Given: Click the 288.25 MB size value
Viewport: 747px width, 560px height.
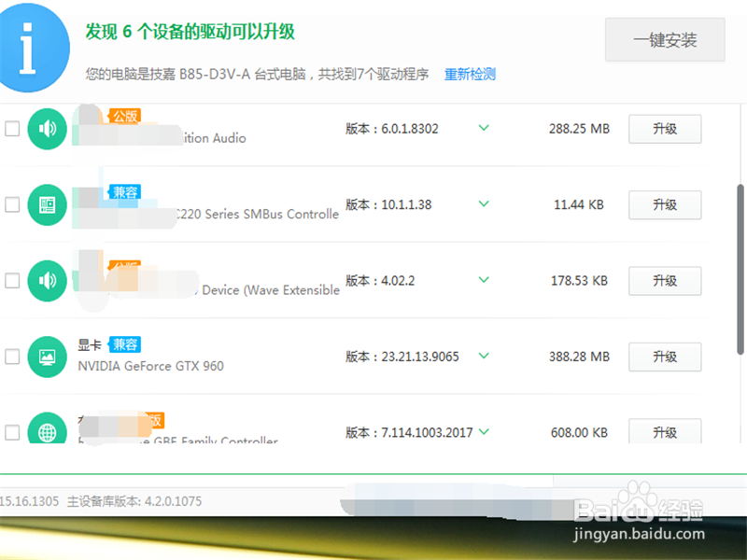Looking at the screenshot, I should 579,129.
